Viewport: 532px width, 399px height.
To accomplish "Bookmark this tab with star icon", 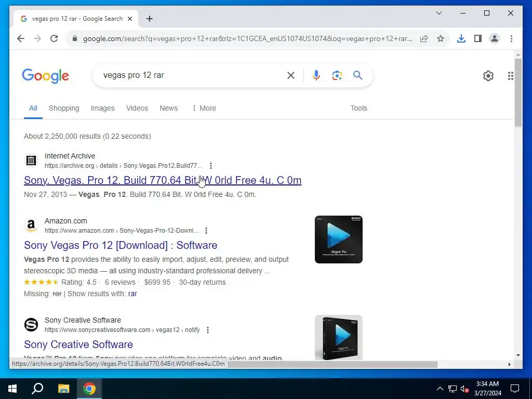I will coord(441,38).
